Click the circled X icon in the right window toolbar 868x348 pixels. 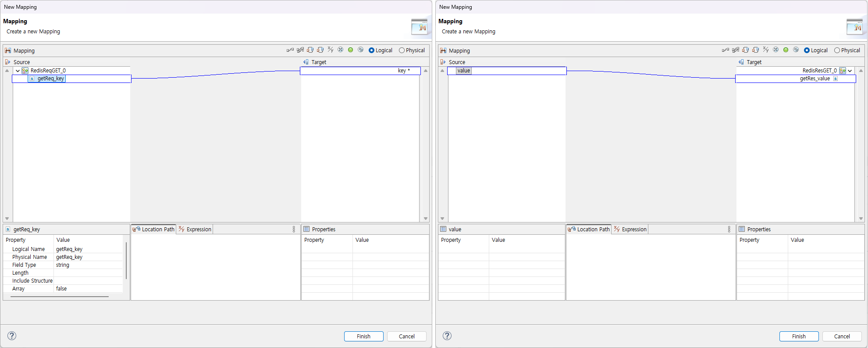pyautogui.click(x=776, y=50)
